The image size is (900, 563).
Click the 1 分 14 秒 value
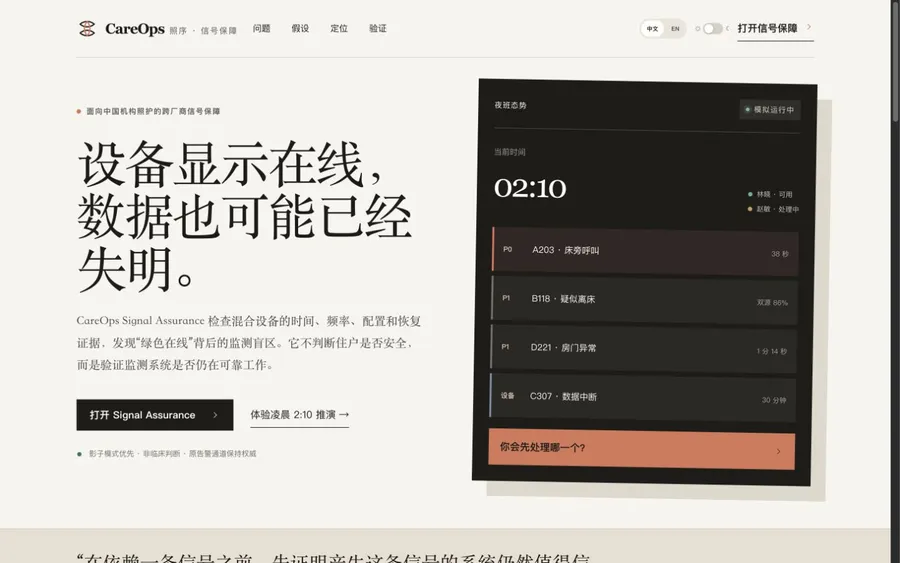tap(771, 351)
